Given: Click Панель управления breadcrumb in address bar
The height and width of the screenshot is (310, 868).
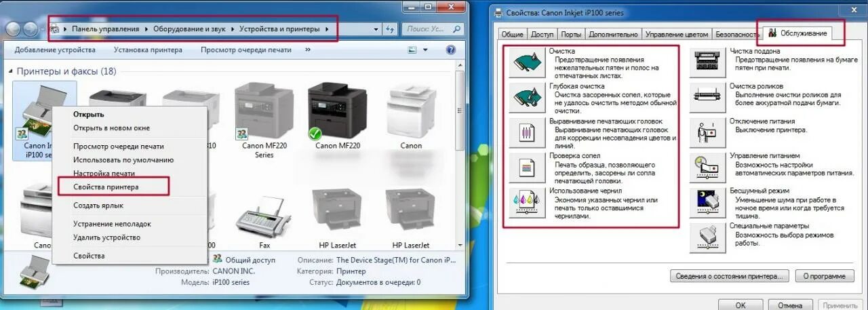Looking at the screenshot, I should tap(105, 29).
